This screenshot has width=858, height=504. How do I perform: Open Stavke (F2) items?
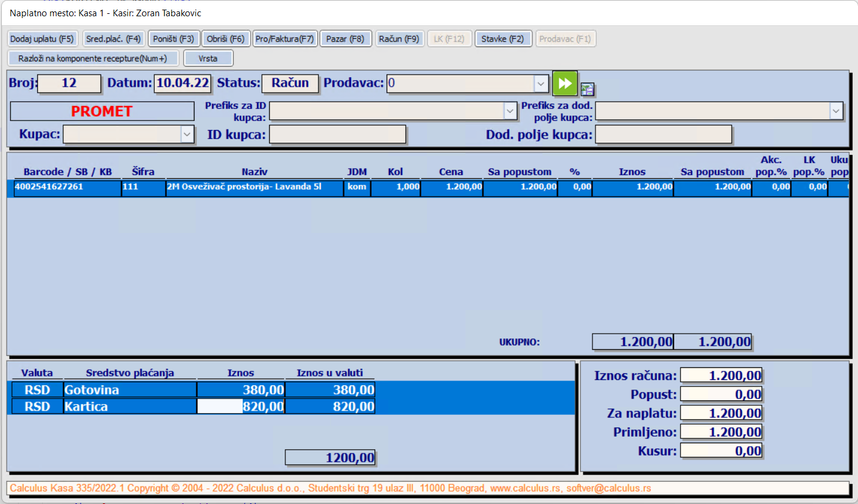click(503, 39)
